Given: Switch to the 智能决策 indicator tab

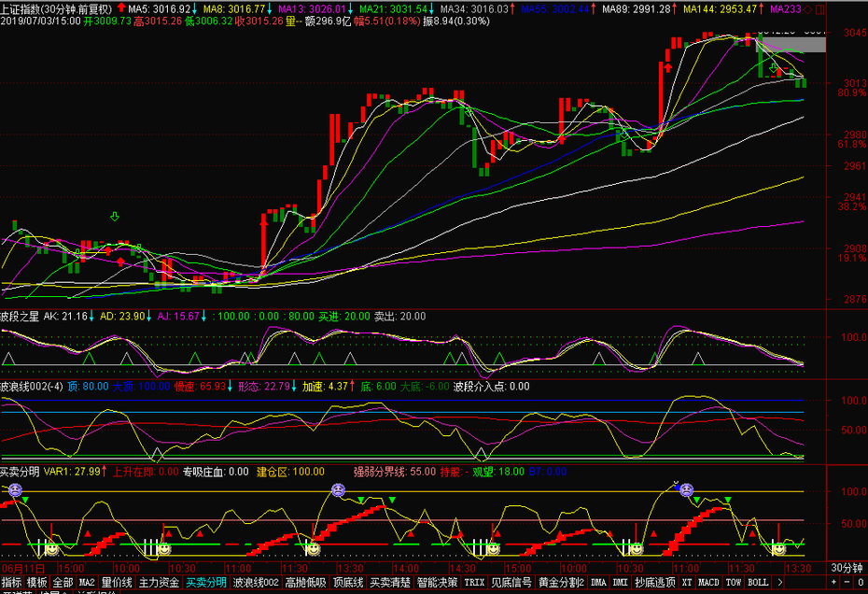Looking at the screenshot, I should pyautogui.click(x=437, y=583).
